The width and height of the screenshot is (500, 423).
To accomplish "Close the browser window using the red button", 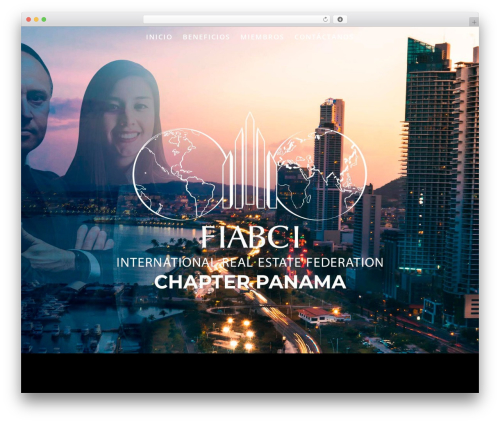I will [29, 20].
